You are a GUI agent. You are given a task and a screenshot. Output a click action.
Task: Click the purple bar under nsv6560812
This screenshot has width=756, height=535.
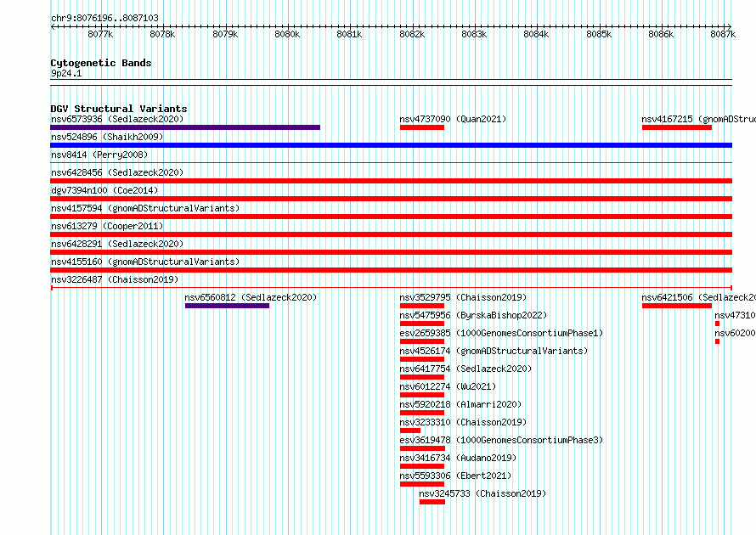coord(227,306)
